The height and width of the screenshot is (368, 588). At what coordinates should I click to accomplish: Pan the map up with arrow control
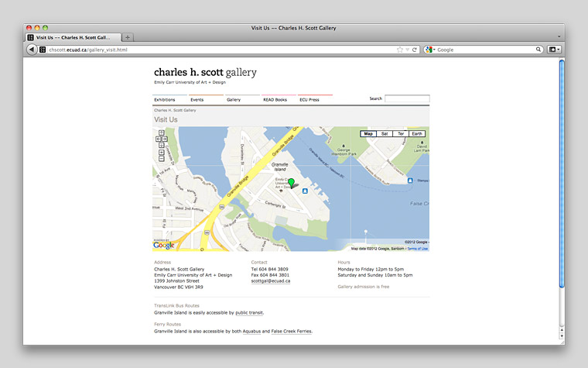[161, 132]
